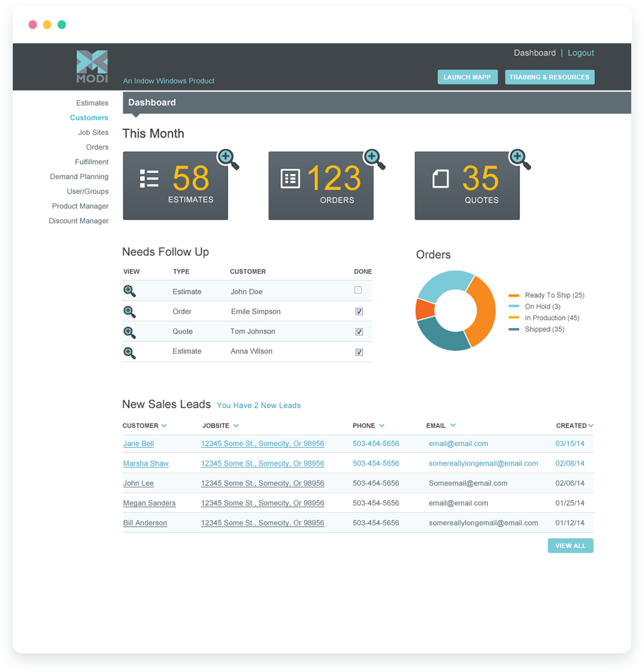This screenshot has width=644, height=672.
Task: Go to Demand Planning section
Action: [79, 177]
